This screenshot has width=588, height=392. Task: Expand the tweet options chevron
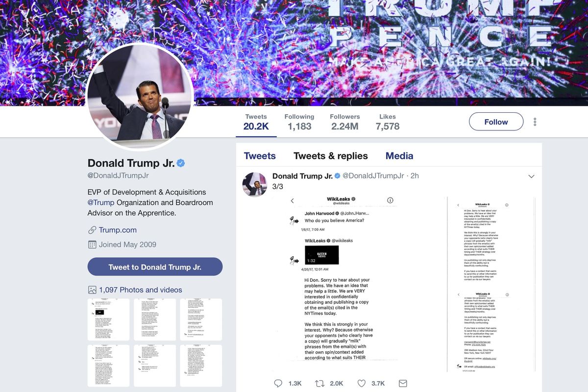click(531, 176)
